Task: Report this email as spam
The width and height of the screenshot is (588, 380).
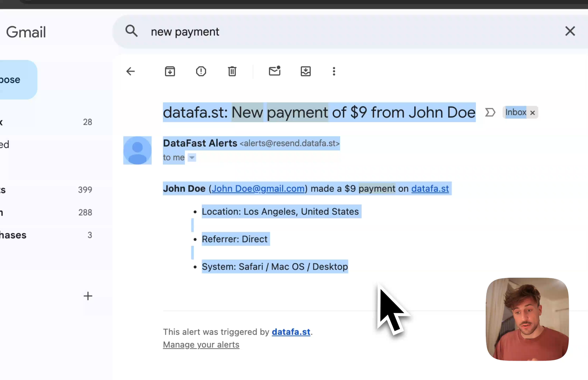Action: [x=201, y=71]
